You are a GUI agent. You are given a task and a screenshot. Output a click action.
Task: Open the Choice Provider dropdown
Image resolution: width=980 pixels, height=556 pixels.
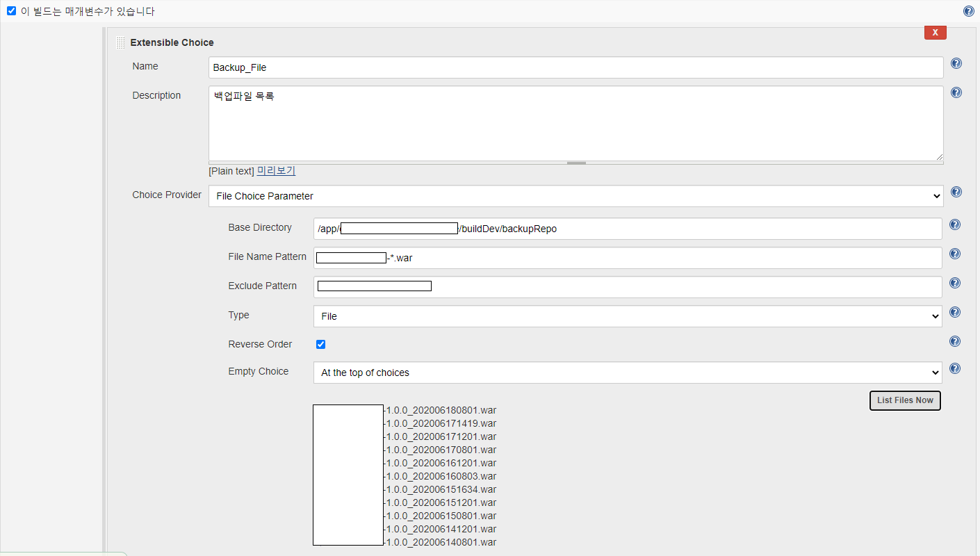(576, 196)
